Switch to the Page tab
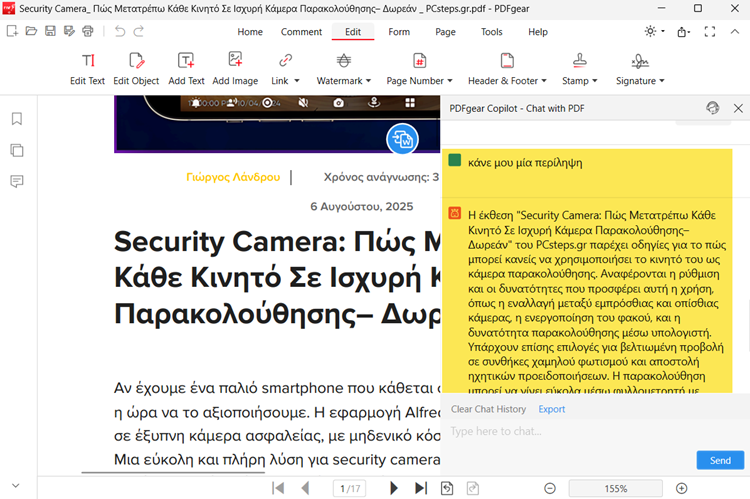Screen dimensions: 750x499 pyautogui.click(x=445, y=32)
